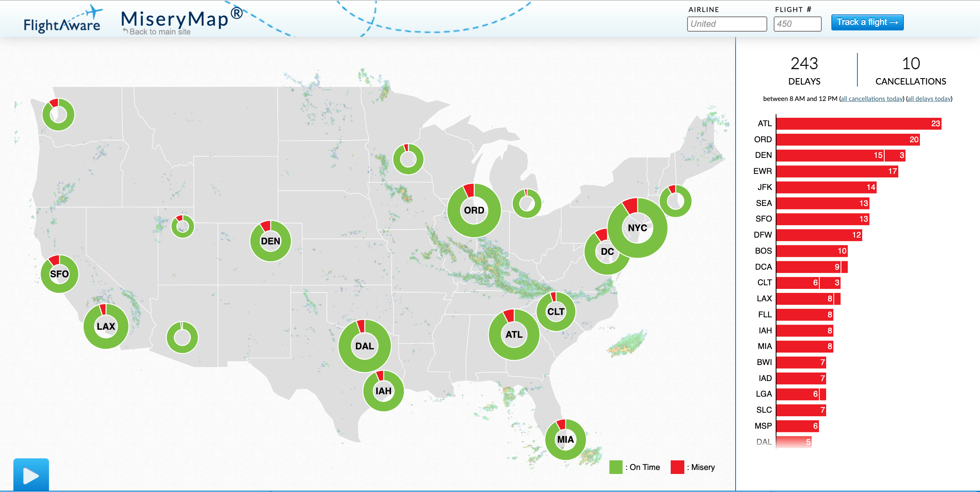Click the DFW bar showing 12
This screenshot has height=492, width=980.
[819, 235]
